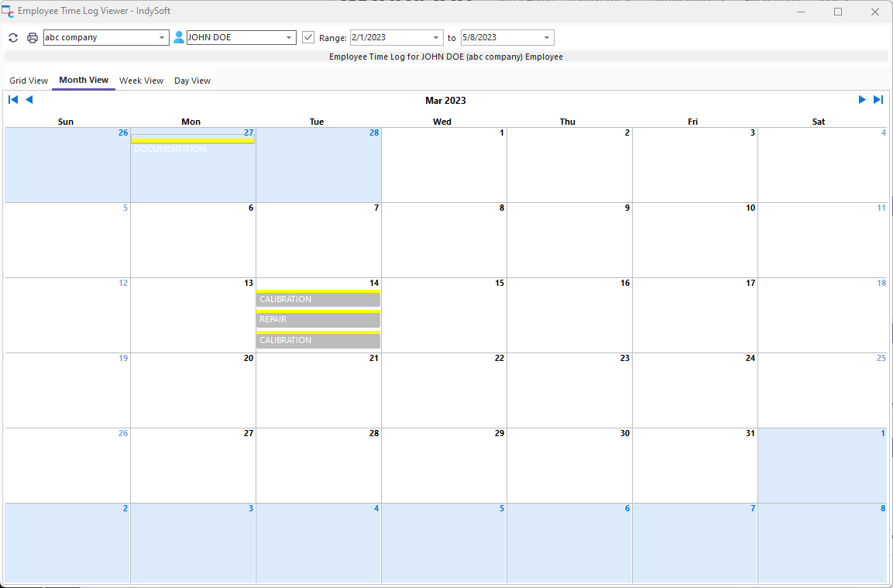Select the DOCUMENTATION entry on February 27
This screenshot has height=588, width=893.
pos(192,149)
